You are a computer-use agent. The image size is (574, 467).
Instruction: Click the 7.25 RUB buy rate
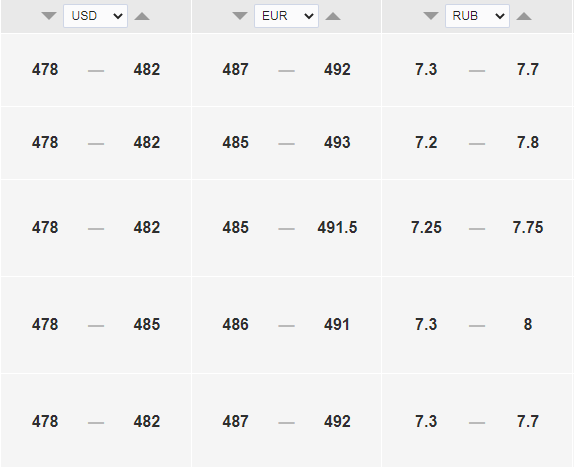pos(426,228)
